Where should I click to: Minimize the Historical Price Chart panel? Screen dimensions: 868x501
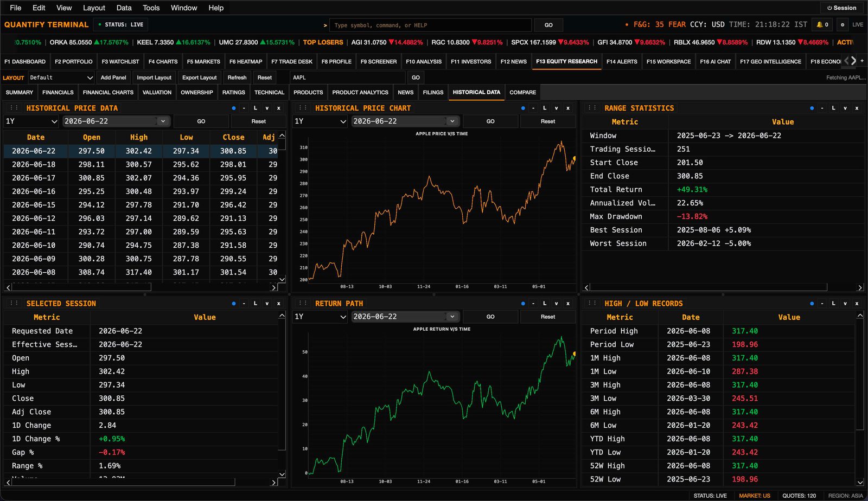pos(533,108)
